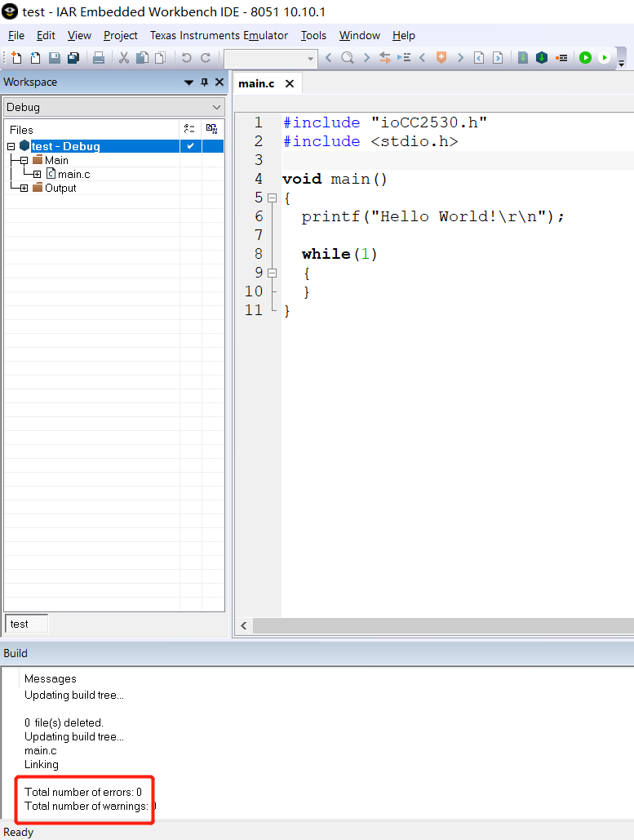Click the toolbar overflow options arrow
This screenshot has height=840, width=634.
(x=621, y=63)
